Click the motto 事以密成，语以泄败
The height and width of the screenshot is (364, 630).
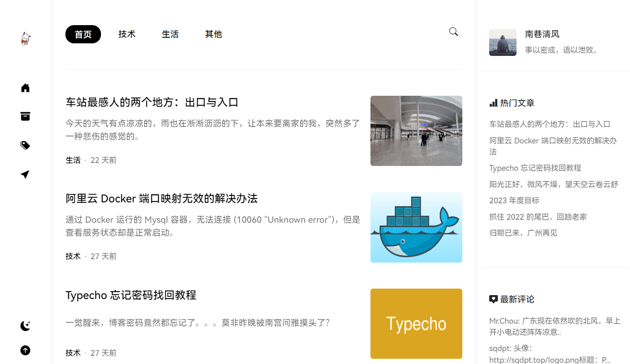[562, 50]
